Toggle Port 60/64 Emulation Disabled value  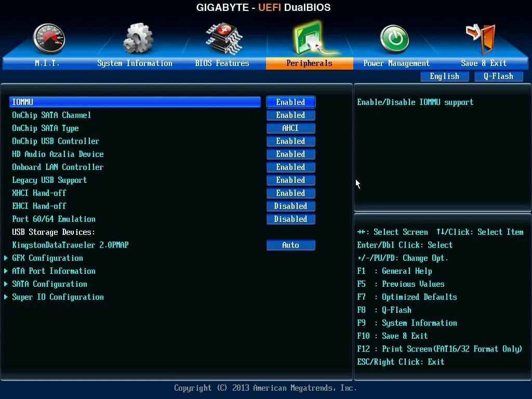pos(291,219)
